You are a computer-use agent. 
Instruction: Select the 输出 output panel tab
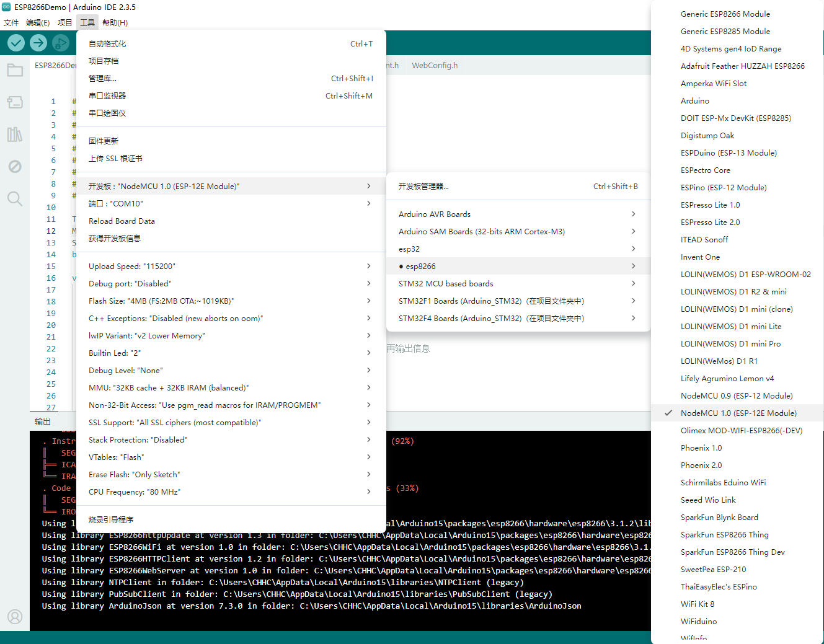[x=43, y=421]
